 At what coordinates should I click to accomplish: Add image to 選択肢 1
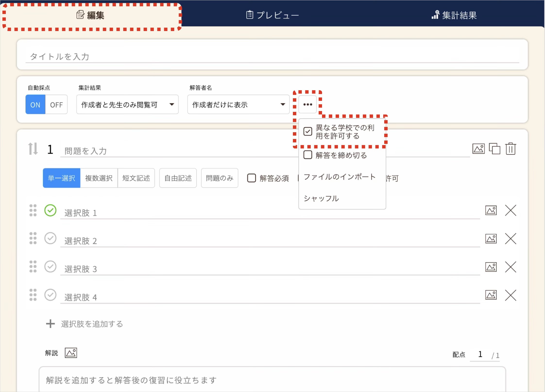pyautogui.click(x=491, y=210)
